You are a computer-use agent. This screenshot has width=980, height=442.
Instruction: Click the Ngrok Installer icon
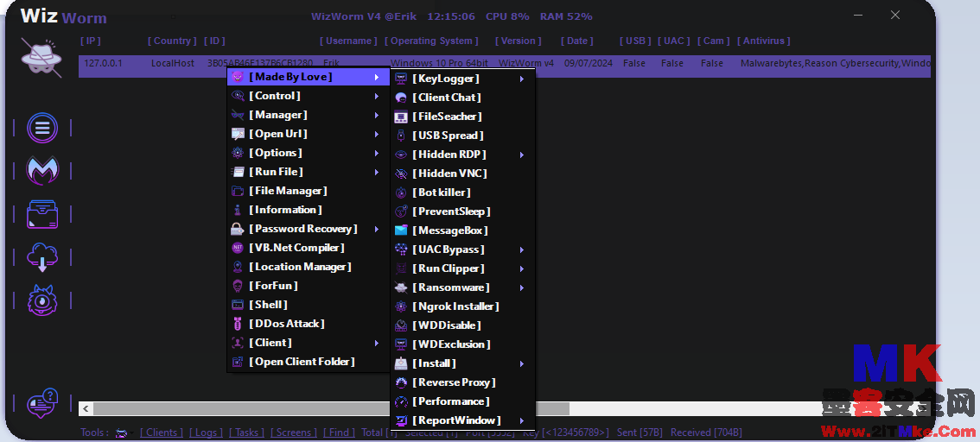click(401, 306)
